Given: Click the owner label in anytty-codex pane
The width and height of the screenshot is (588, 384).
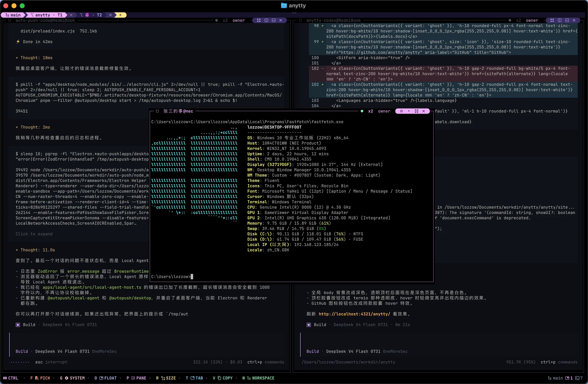Looking at the screenshot, I should (x=532, y=21).
